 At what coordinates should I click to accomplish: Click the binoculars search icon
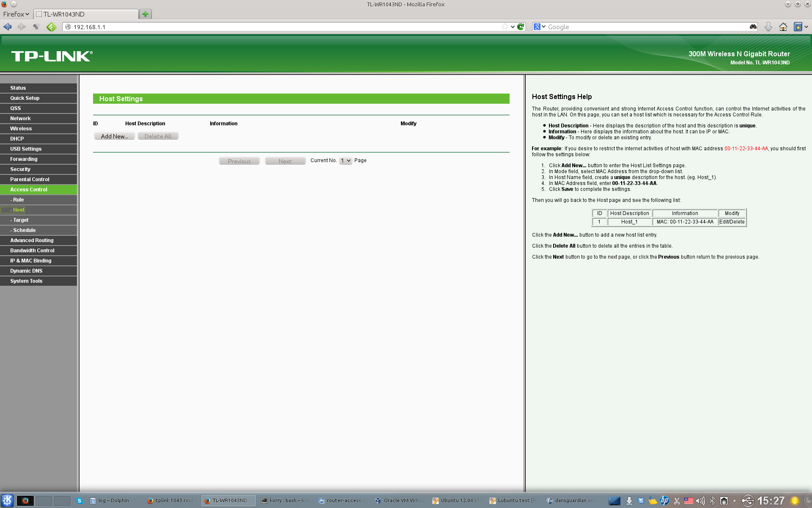[x=753, y=27]
